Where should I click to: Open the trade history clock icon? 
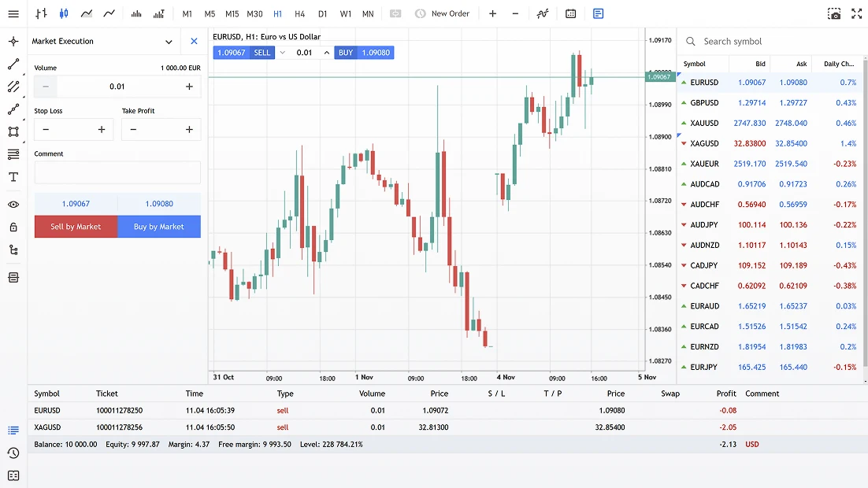pyautogui.click(x=13, y=453)
